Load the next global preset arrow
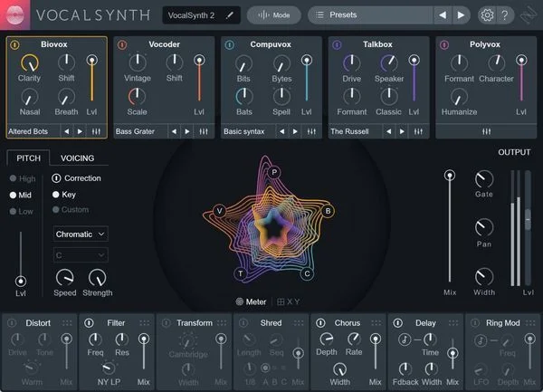 pyautogui.click(x=461, y=14)
